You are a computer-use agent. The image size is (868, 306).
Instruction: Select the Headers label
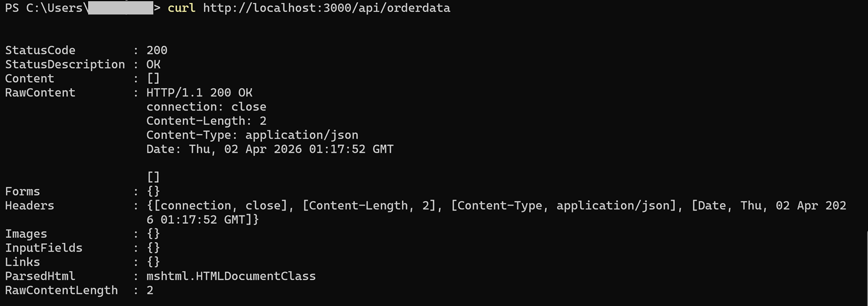(x=30, y=206)
